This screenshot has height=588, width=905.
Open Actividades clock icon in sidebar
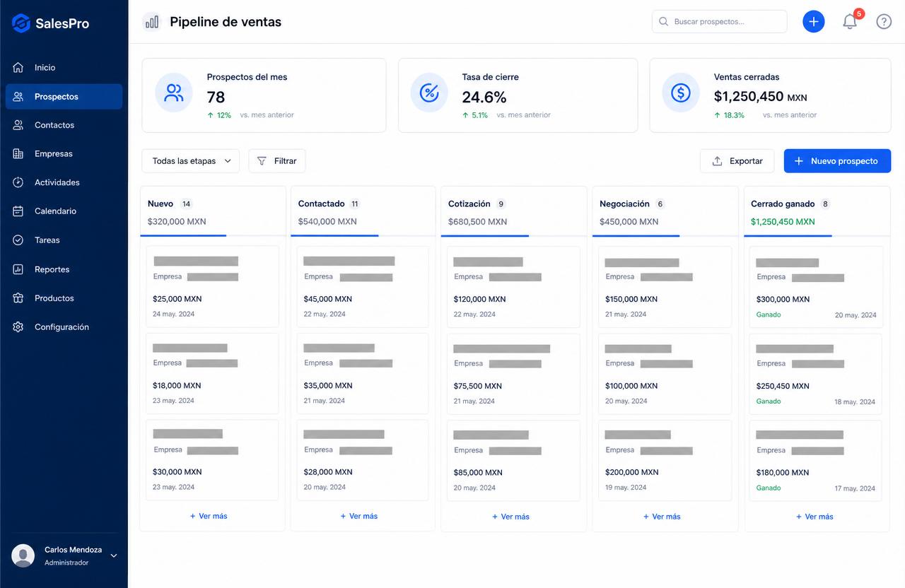(x=18, y=182)
